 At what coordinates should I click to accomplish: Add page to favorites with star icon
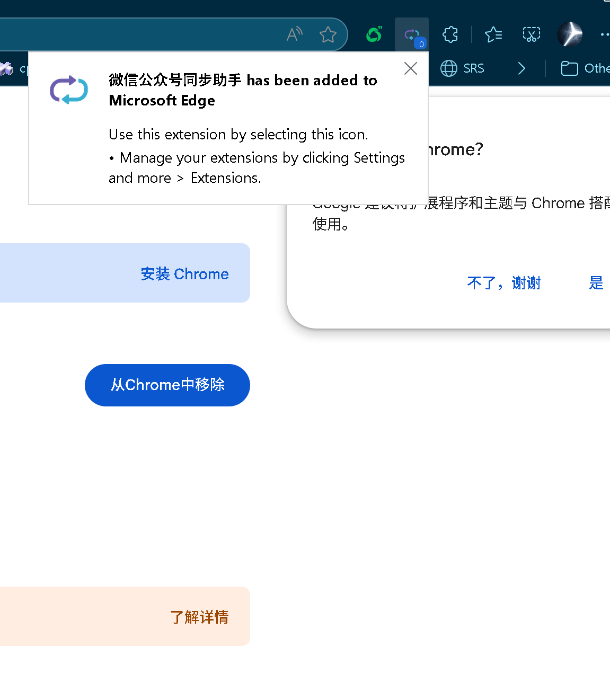click(328, 35)
